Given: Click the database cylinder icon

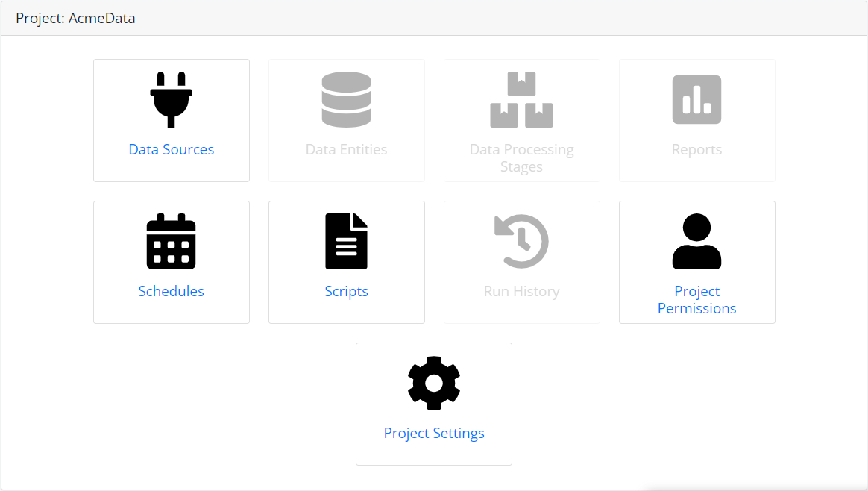Looking at the screenshot, I should point(347,100).
